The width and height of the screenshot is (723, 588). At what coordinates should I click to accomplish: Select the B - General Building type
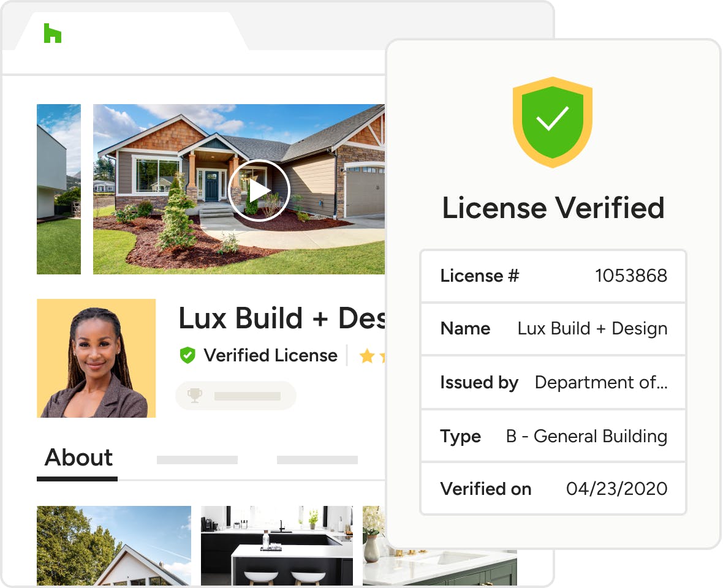coord(586,436)
